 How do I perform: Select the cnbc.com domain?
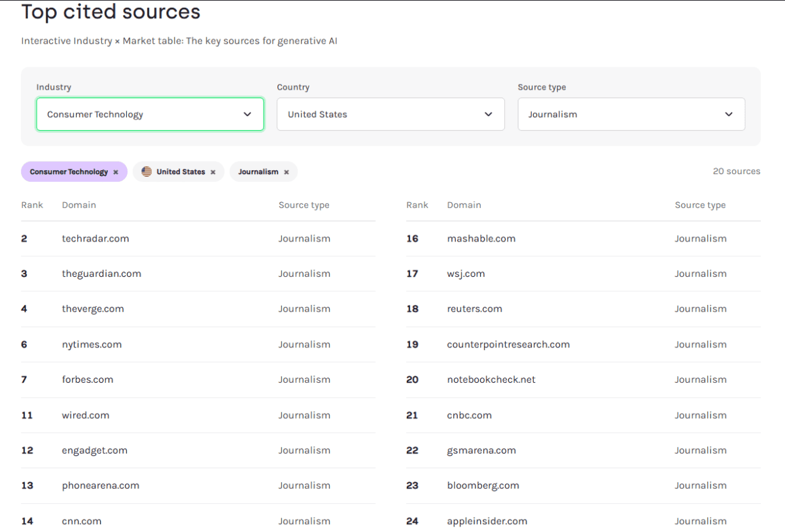point(470,415)
